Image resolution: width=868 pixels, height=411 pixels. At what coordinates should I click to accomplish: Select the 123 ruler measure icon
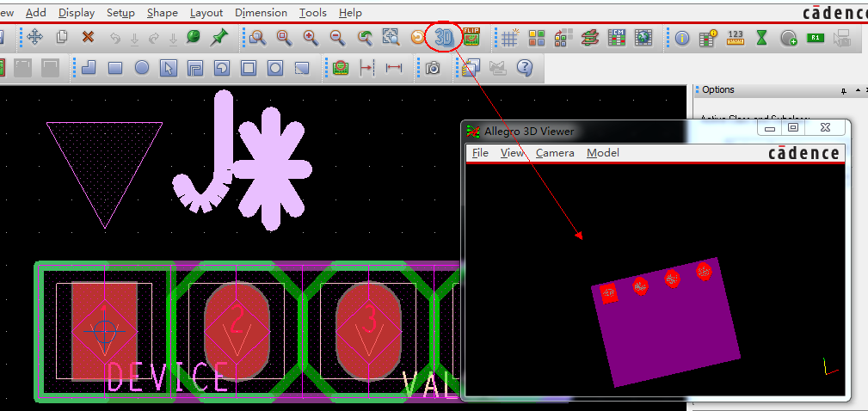click(x=736, y=38)
